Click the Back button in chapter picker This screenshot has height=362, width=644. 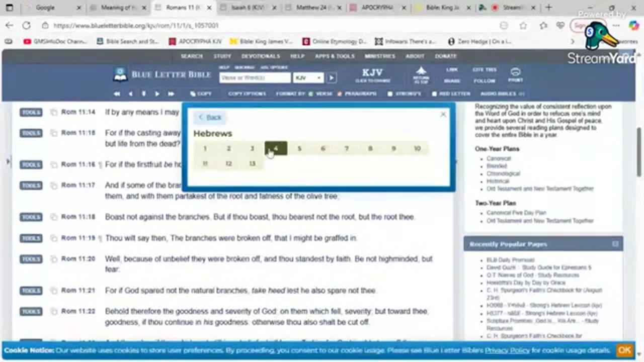click(x=210, y=117)
